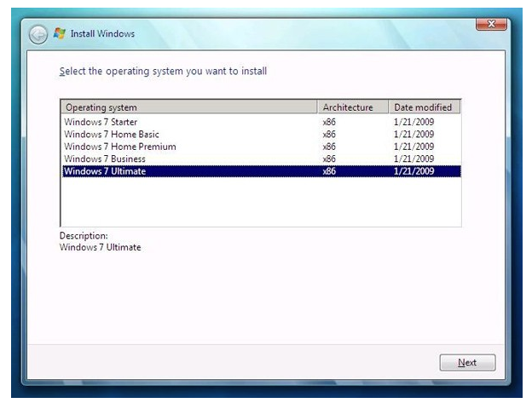Screen dimensions: 532x403
Task: Click 1/21/2009 date in Home Premium row
Action: [x=413, y=147]
